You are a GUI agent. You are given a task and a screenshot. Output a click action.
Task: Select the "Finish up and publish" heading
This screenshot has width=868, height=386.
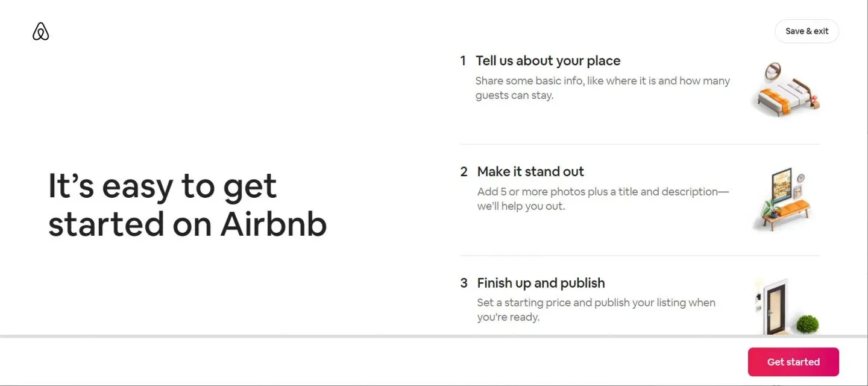541,283
